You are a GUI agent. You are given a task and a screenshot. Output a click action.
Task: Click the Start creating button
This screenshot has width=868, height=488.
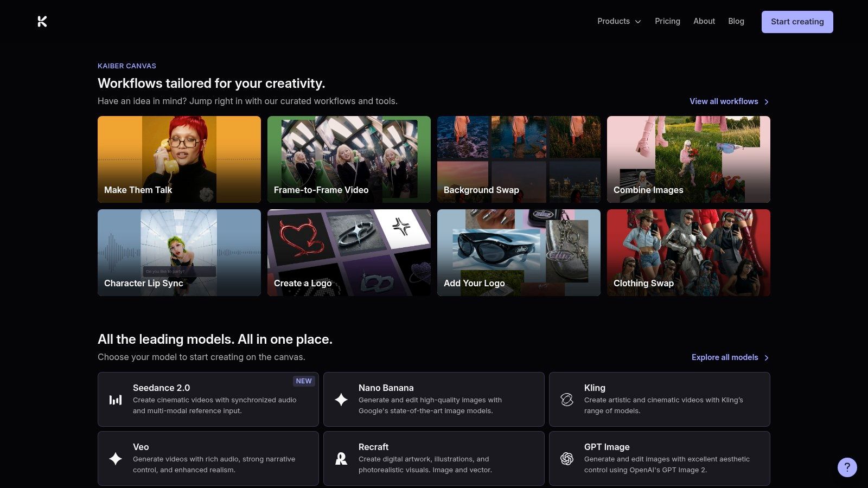pos(797,22)
